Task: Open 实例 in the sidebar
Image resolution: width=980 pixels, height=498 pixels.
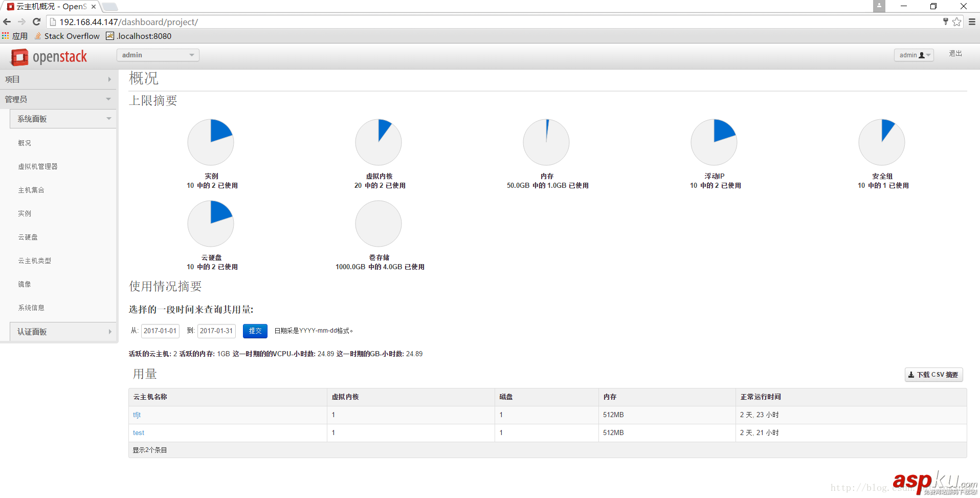Action: tap(25, 213)
